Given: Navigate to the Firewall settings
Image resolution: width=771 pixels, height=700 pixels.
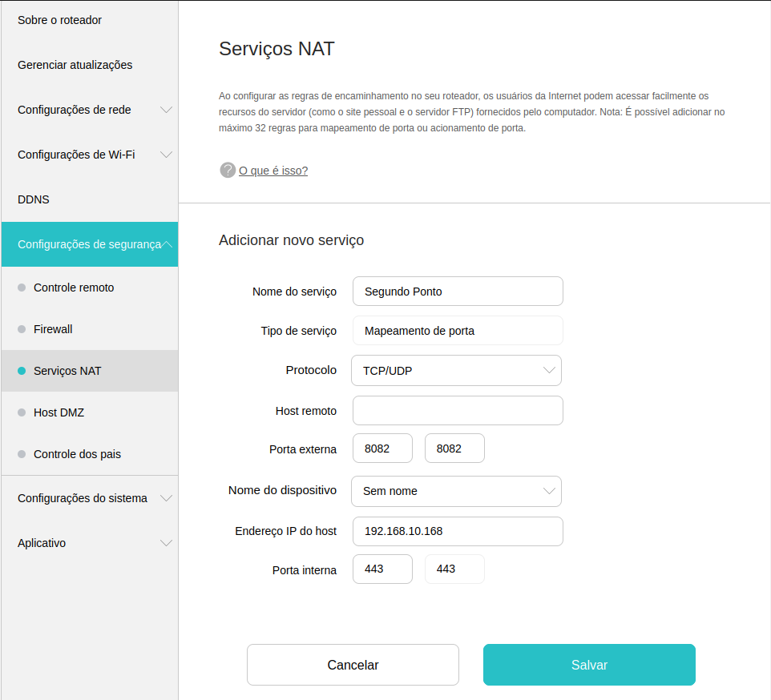Looking at the screenshot, I should (x=53, y=329).
